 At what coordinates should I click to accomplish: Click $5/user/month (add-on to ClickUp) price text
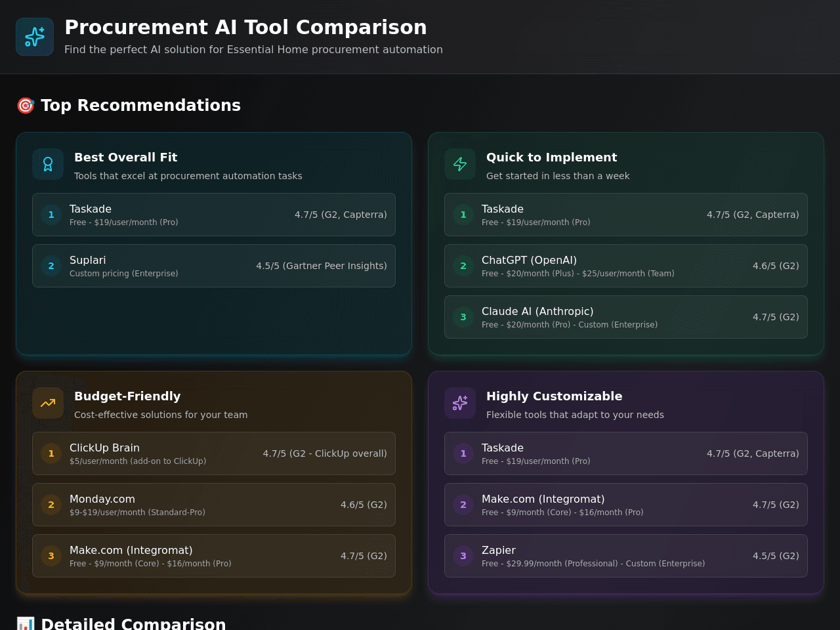(138, 461)
